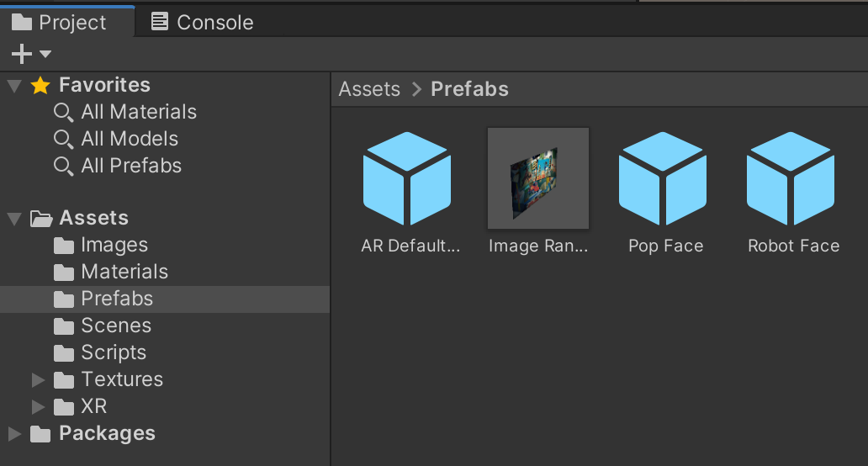Switch to the Console tab
Viewport: 868px width, 466px height.
pyautogui.click(x=202, y=23)
